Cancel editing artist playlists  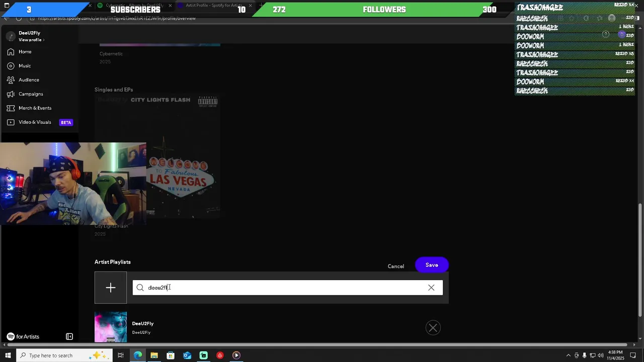(395, 266)
